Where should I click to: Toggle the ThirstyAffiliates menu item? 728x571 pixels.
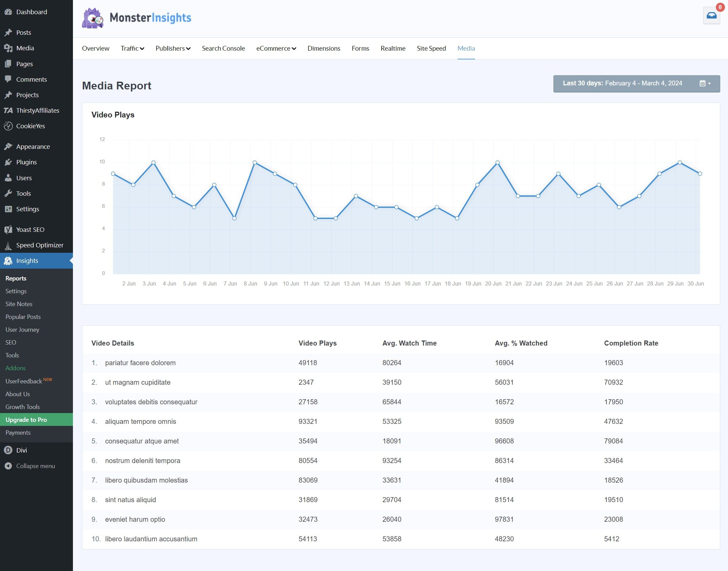pos(36,110)
